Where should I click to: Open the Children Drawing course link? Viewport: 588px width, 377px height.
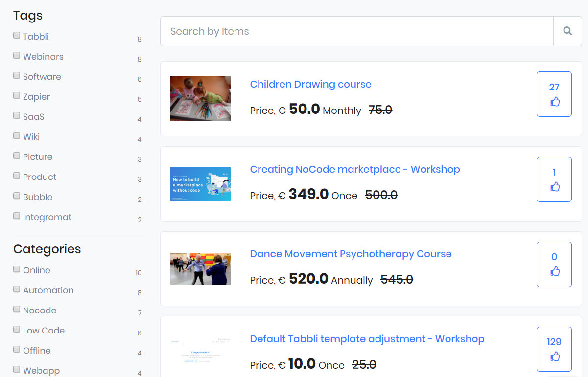[310, 84]
